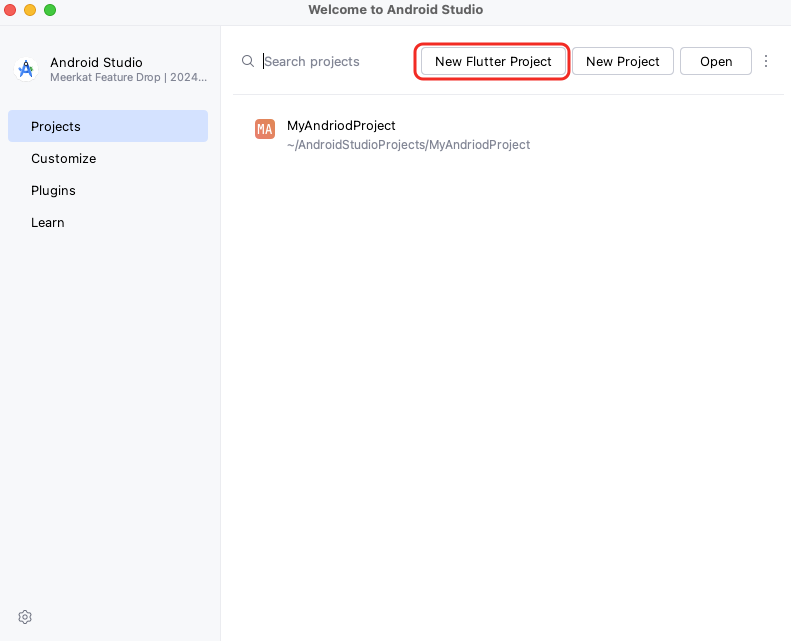Open the settings gear icon
The height and width of the screenshot is (641, 791).
point(25,617)
